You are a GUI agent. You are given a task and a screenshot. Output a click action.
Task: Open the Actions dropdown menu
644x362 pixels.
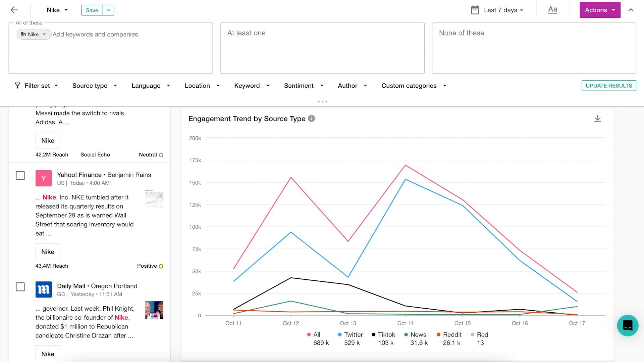pyautogui.click(x=600, y=10)
